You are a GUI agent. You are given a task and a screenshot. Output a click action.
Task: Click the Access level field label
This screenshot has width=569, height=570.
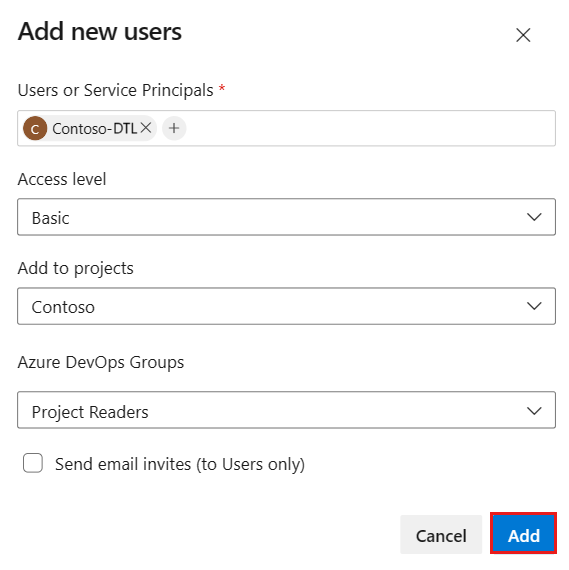click(62, 179)
